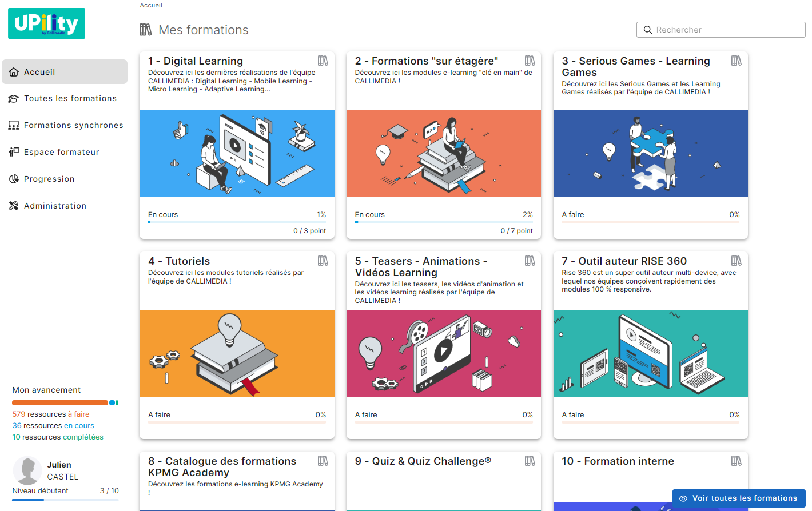Click the Mon avancement progress bar
The width and height of the screenshot is (812, 511).
point(65,403)
